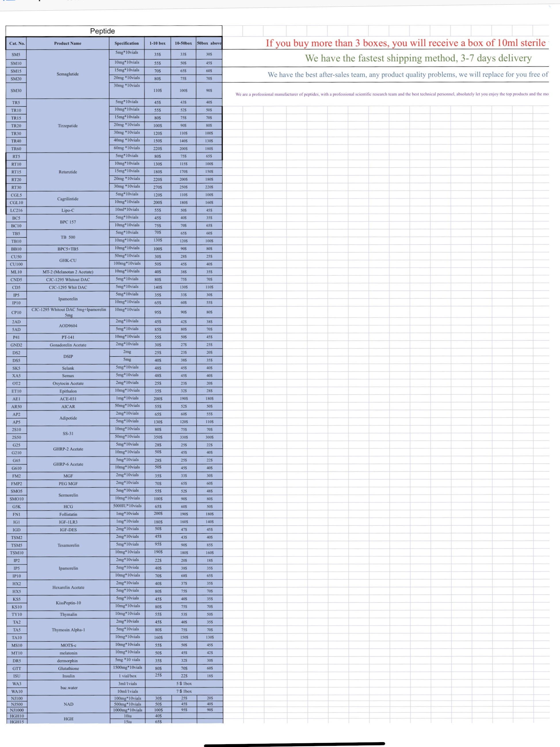This screenshot has height=747, width=560.
Task: Select the "Peptide" title cell
Action: [x=114, y=31]
